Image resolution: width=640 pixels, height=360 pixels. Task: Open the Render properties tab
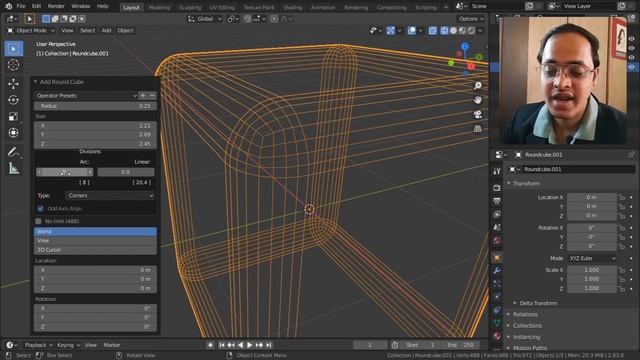(x=497, y=188)
